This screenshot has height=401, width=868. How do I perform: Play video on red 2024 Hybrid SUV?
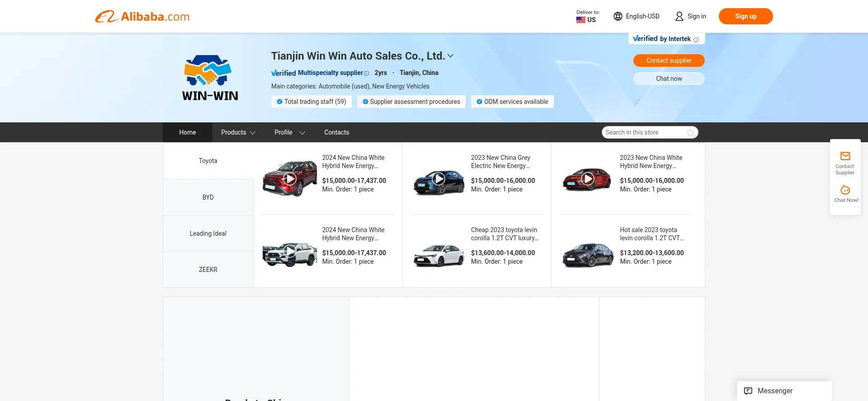[x=290, y=179]
